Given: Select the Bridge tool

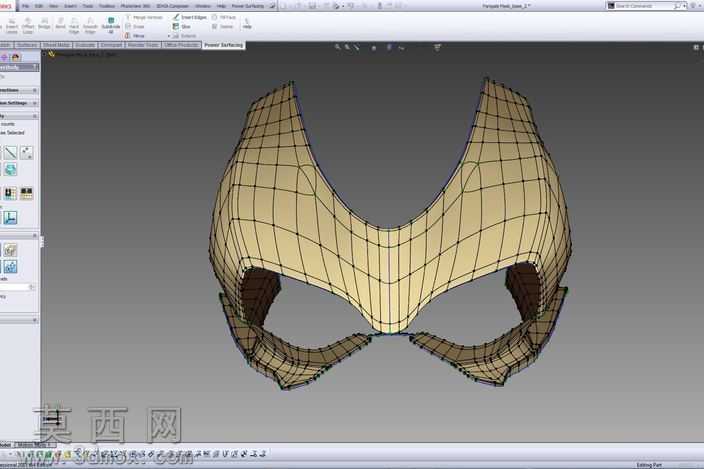Looking at the screenshot, I should pos(44,24).
